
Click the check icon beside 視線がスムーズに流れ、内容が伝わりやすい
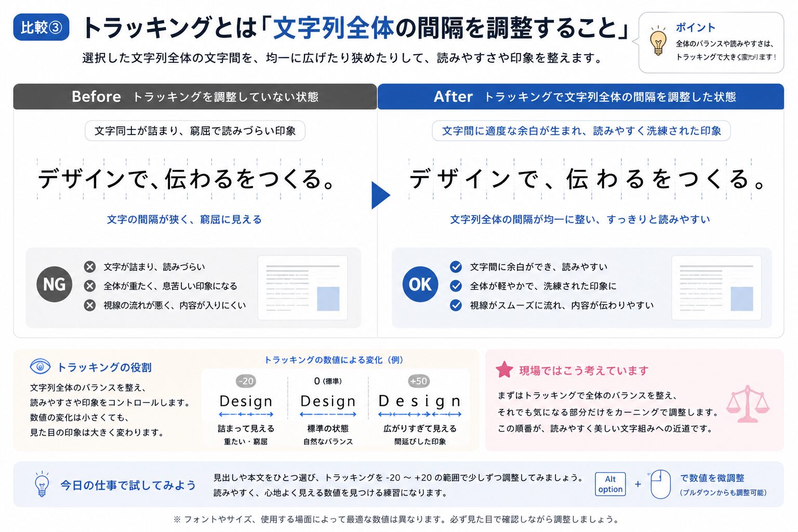[456, 305]
